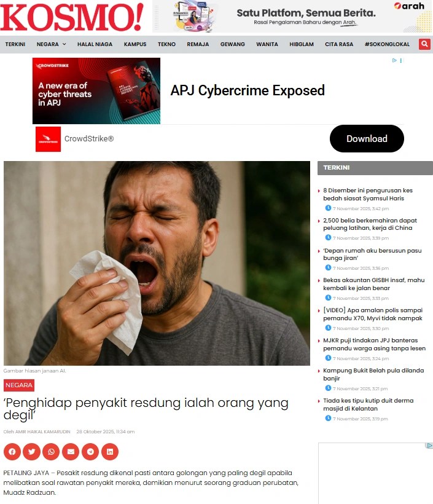
Task: Open the red search icon
Action: pos(424,44)
